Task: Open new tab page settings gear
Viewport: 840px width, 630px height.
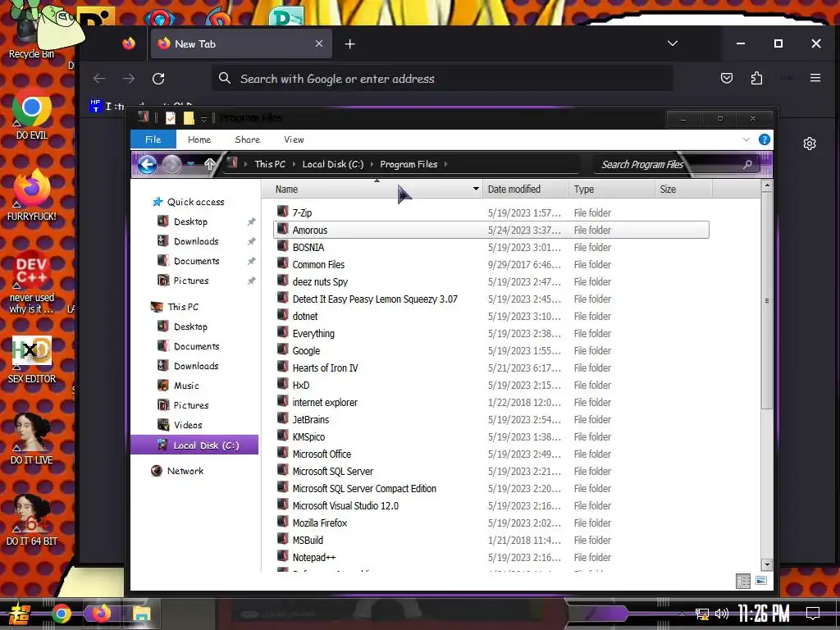Action: [x=810, y=144]
